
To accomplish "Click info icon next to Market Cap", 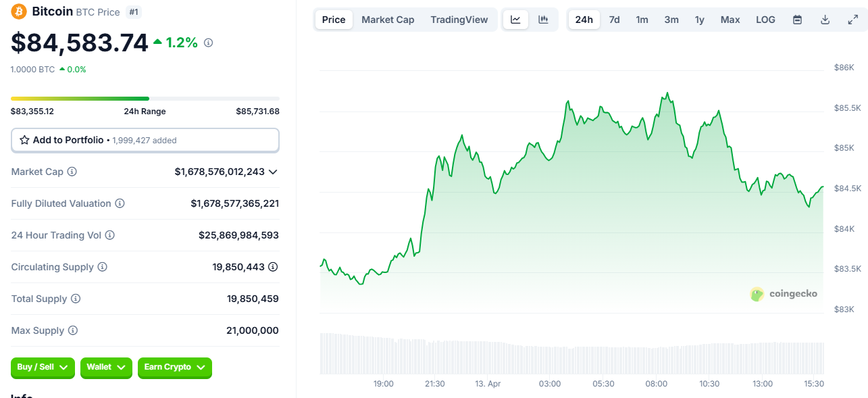I will pos(72,172).
